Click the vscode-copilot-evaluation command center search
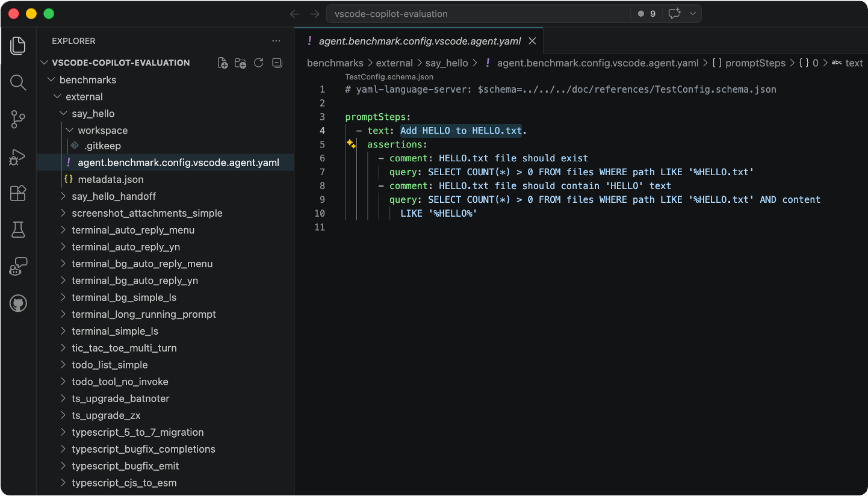Screen dimensions: 868x496 pyautogui.click(x=479, y=14)
